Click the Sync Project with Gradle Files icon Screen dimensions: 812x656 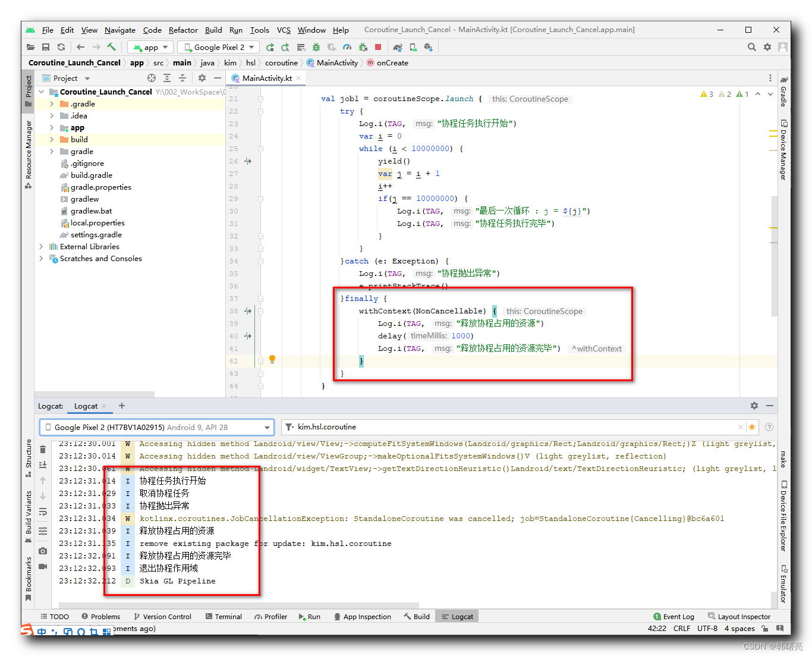pyautogui.click(x=398, y=47)
